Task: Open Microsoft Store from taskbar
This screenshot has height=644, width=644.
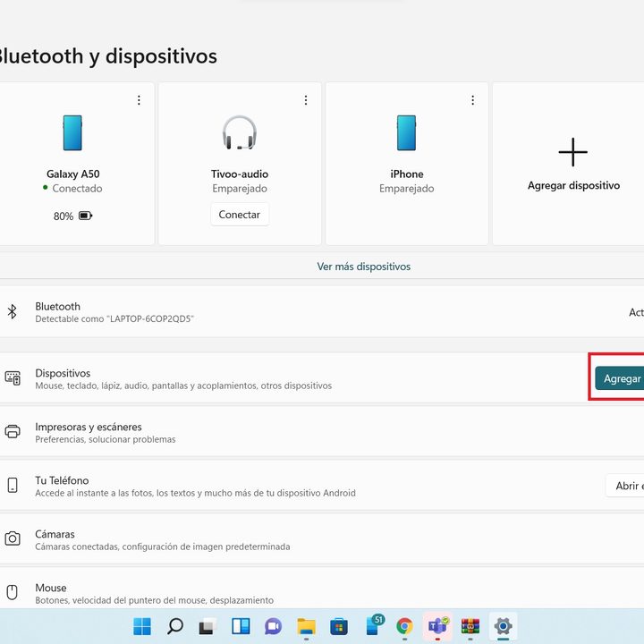Action: [x=339, y=627]
